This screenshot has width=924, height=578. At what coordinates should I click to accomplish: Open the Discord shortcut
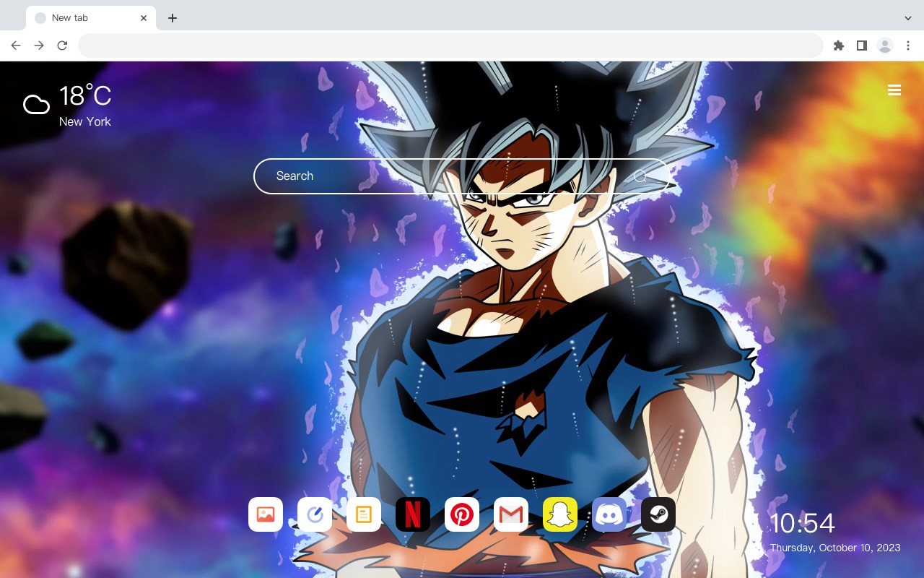pyautogui.click(x=609, y=514)
